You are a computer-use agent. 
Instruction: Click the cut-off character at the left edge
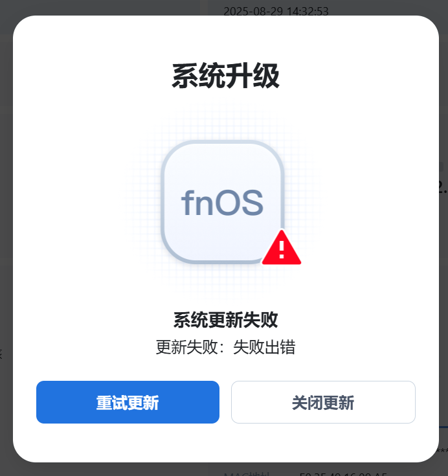click(x=1, y=354)
